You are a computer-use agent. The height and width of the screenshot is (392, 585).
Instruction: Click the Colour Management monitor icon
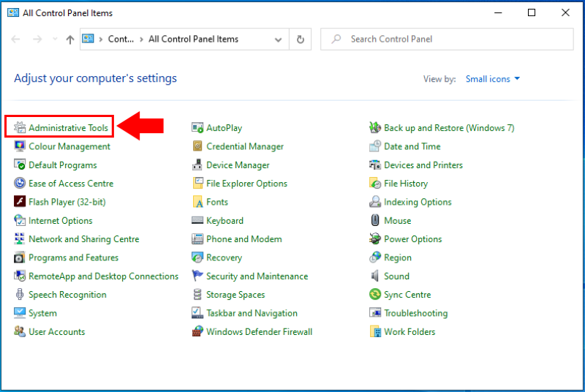(20, 146)
